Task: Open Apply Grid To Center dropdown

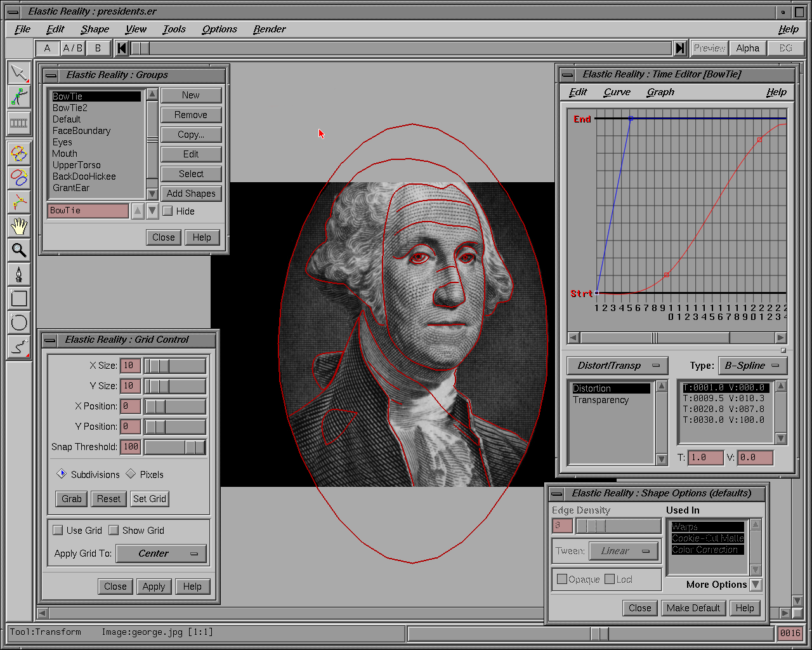Action: (x=162, y=554)
